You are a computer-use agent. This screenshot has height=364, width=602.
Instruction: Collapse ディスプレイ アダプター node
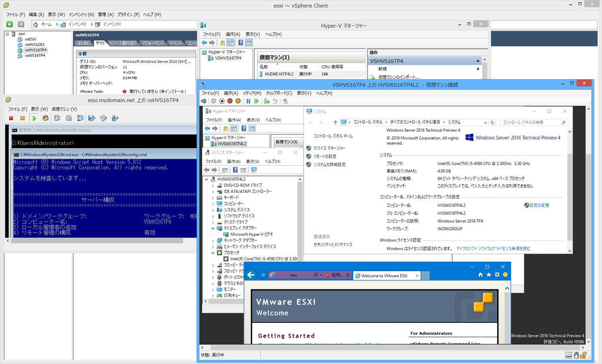[x=213, y=228]
